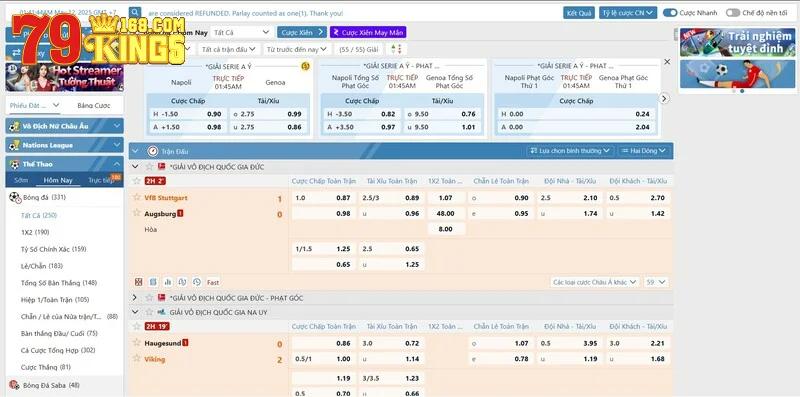
Task: Click the Kết Quả button
Action: (579, 13)
